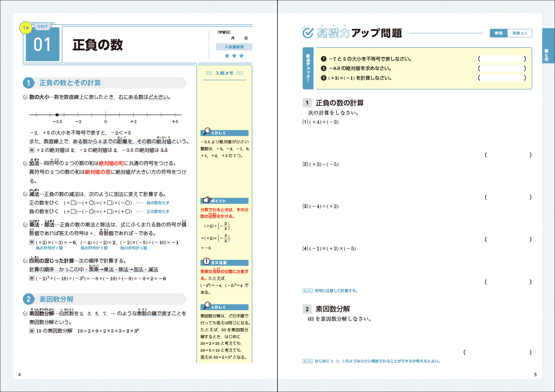The image size is (555, 392).
Task: Select the 解答 label tab
Action: 498,33
